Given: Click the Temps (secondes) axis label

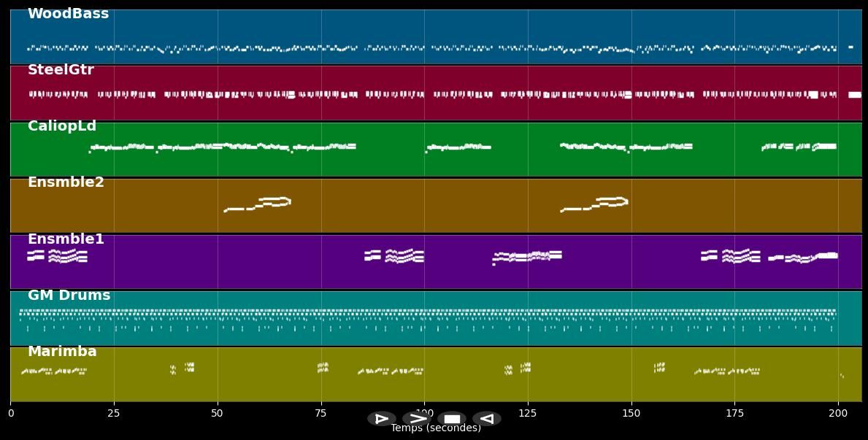Looking at the screenshot, I should (436, 428).
